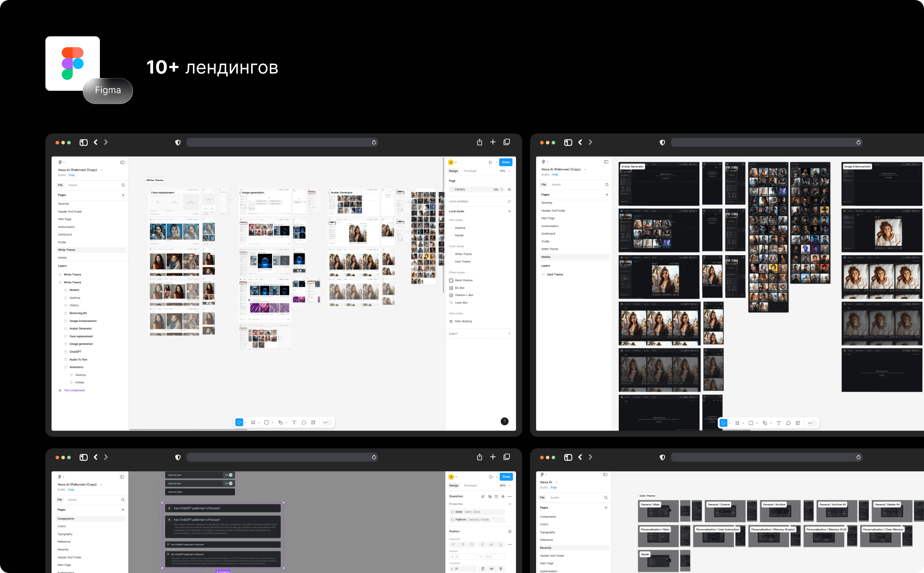Click the search icon in top-right Figma window
This screenshot has width=924, height=573.
606,185
